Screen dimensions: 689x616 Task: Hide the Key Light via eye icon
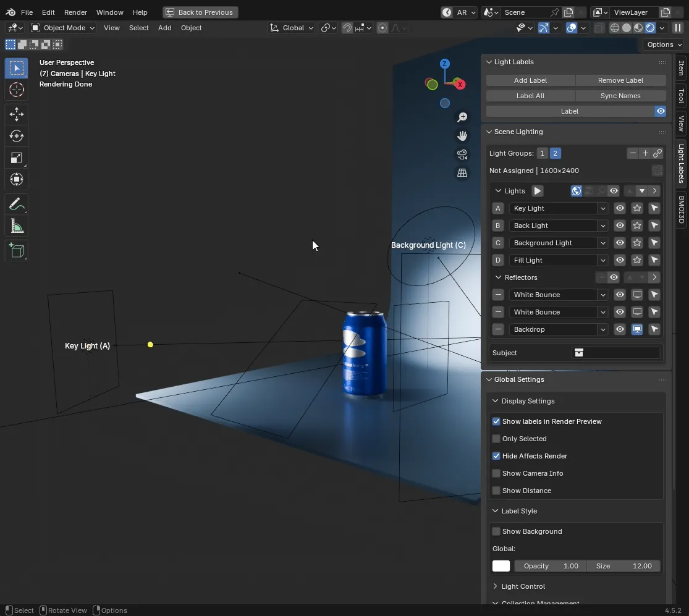[x=620, y=208]
